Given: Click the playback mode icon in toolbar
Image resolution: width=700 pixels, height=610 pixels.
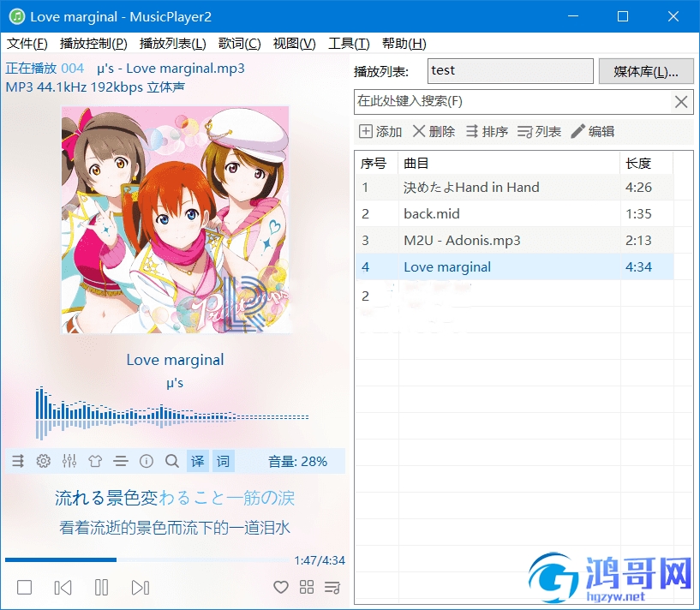Looking at the screenshot, I should click(18, 461).
